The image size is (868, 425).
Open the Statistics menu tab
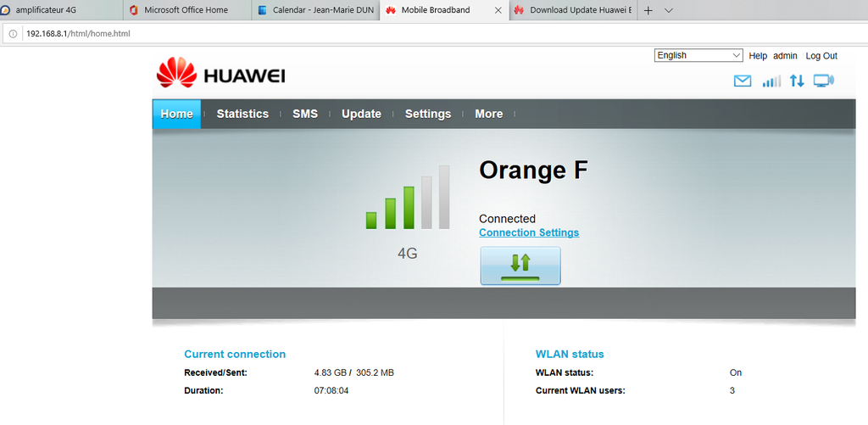242,115
